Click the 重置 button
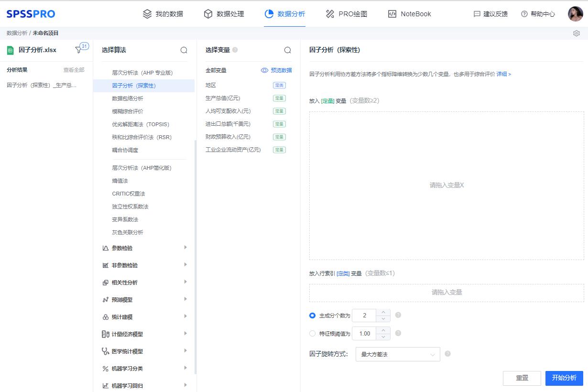The height and width of the screenshot is (392, 588). pyautogui.click(x=522, y=378)
